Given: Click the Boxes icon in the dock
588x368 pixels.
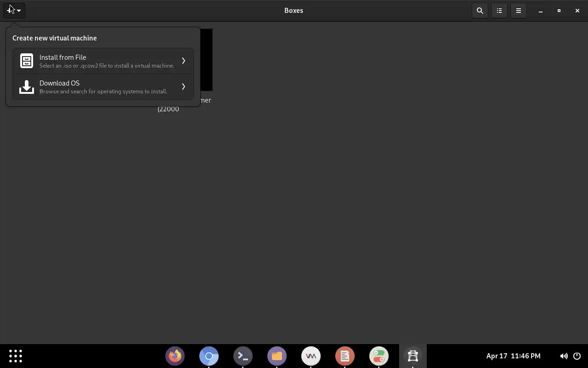Looking at the screenshot, I should pyautogui.click(x=413, y=356).
